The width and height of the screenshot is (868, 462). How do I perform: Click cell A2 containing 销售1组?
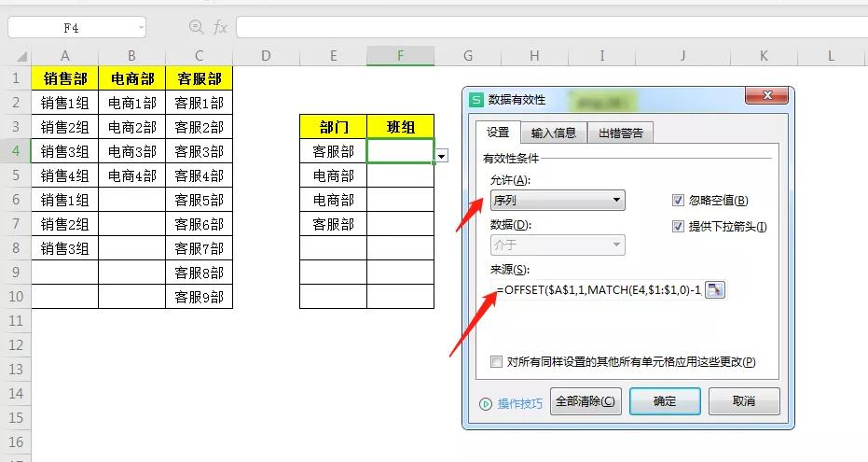64,103
